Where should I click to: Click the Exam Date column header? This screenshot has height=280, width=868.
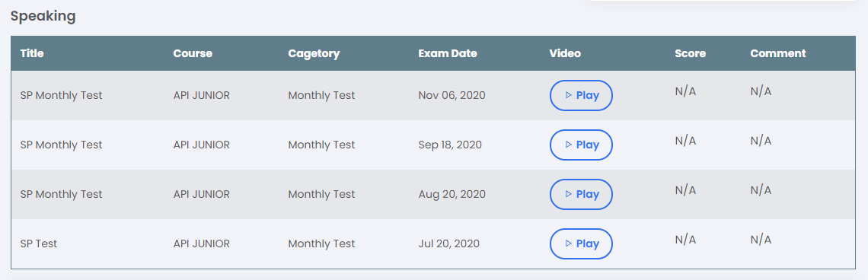448,54
